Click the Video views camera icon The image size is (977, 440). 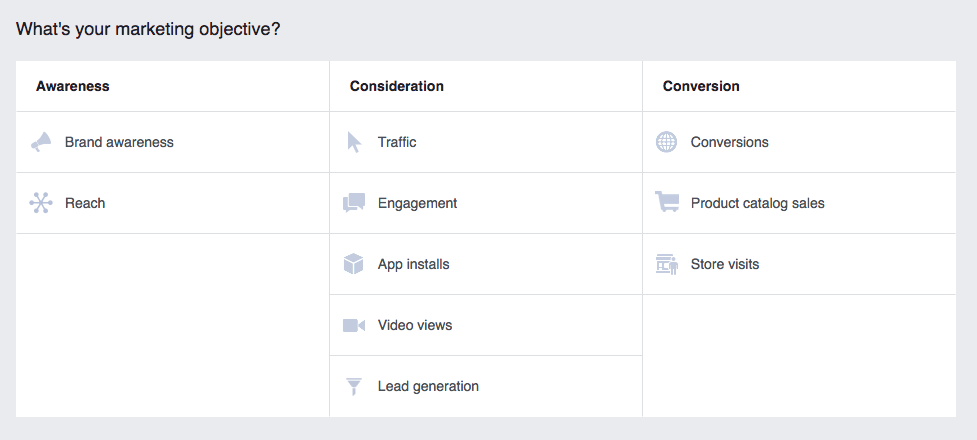click(x=353, y=326)
